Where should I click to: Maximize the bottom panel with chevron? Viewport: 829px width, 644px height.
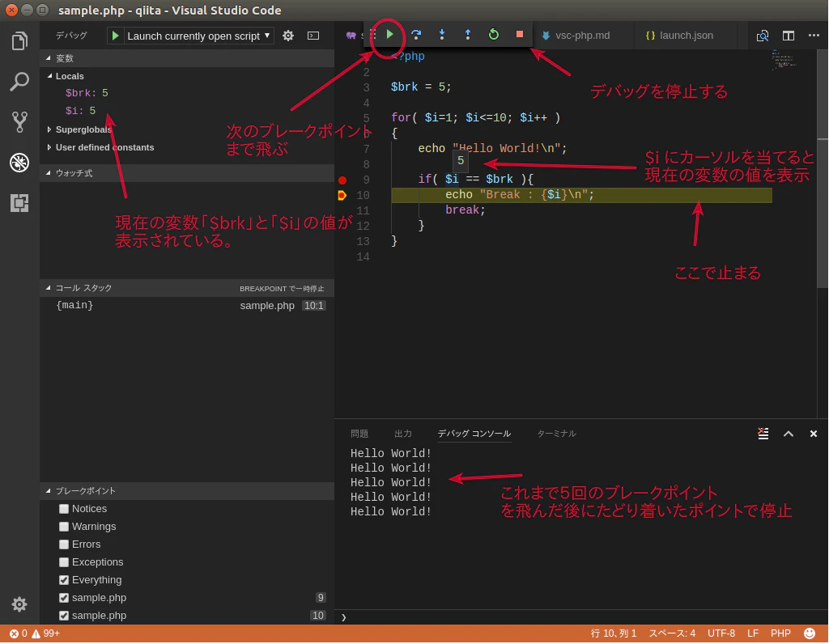[789, 434]
